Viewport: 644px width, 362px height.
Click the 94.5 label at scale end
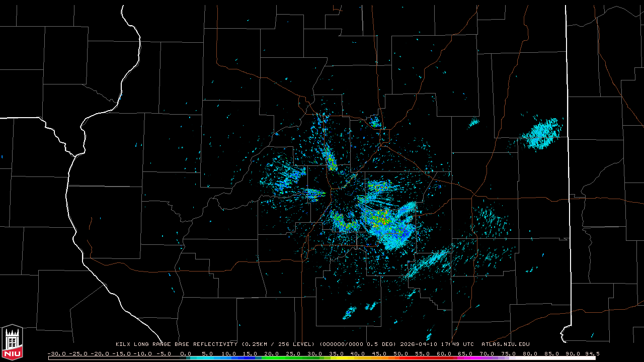pyautogui.click(x=592, y=353)
